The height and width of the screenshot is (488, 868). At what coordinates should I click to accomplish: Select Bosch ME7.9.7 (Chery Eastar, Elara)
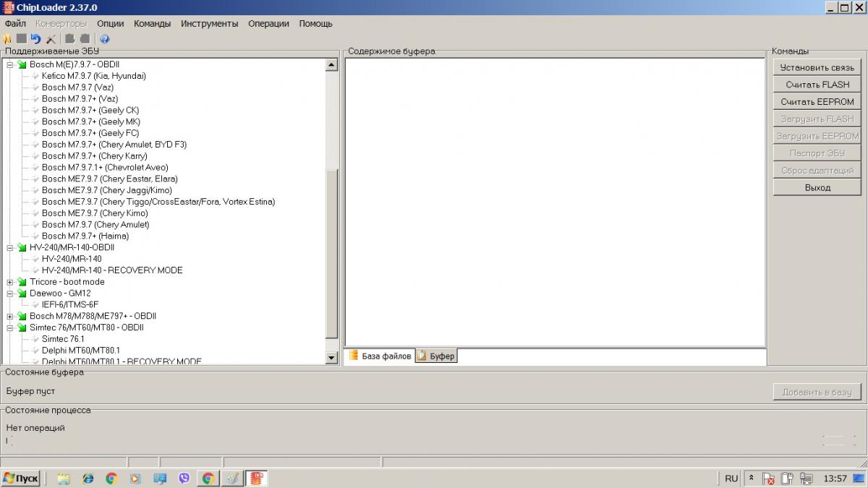click(109, 179)
